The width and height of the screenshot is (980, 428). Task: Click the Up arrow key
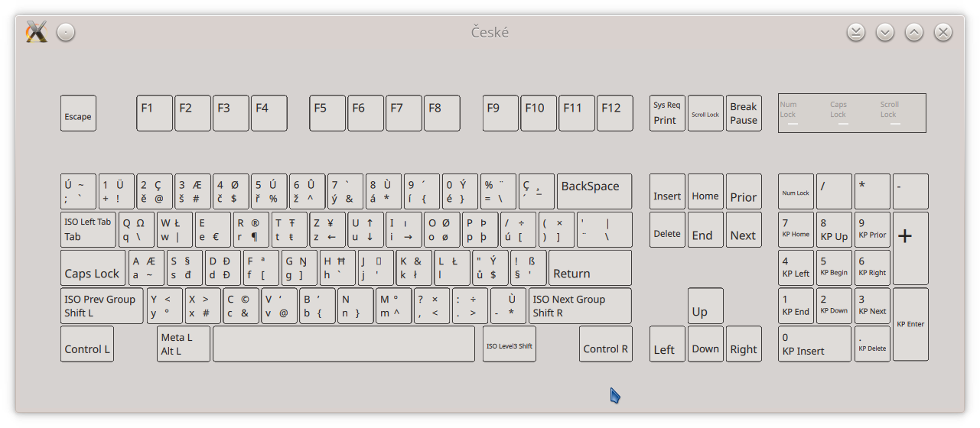[x=705, y=306]
